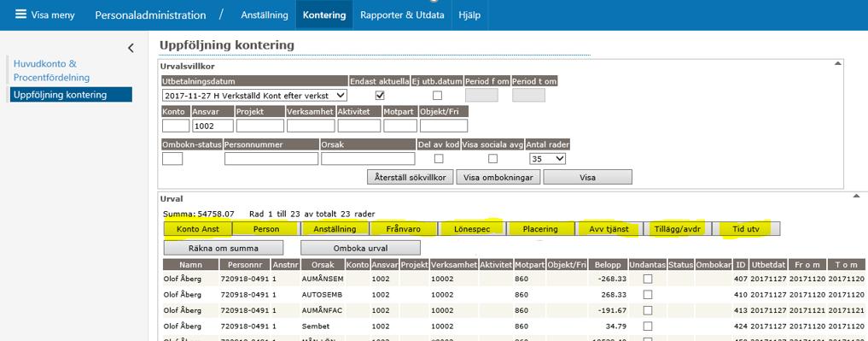Collapse the Urval panel triangle
The height and width of the screenshot is (341, 868).
[856, 197]
